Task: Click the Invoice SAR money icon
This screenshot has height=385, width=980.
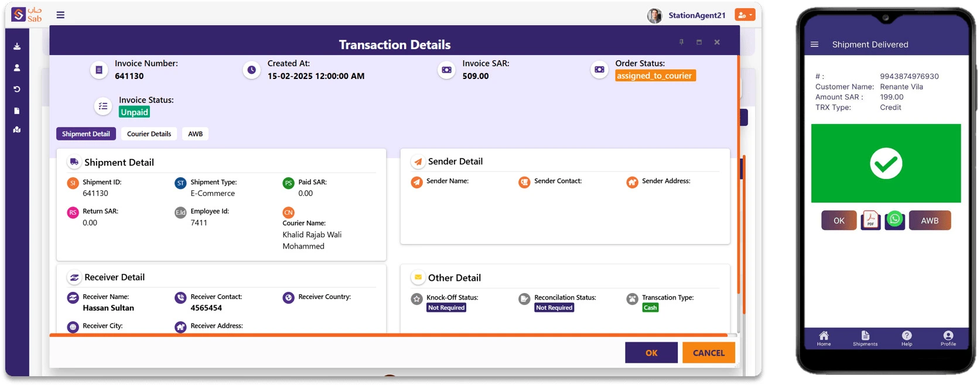Action: pos(446,70)
